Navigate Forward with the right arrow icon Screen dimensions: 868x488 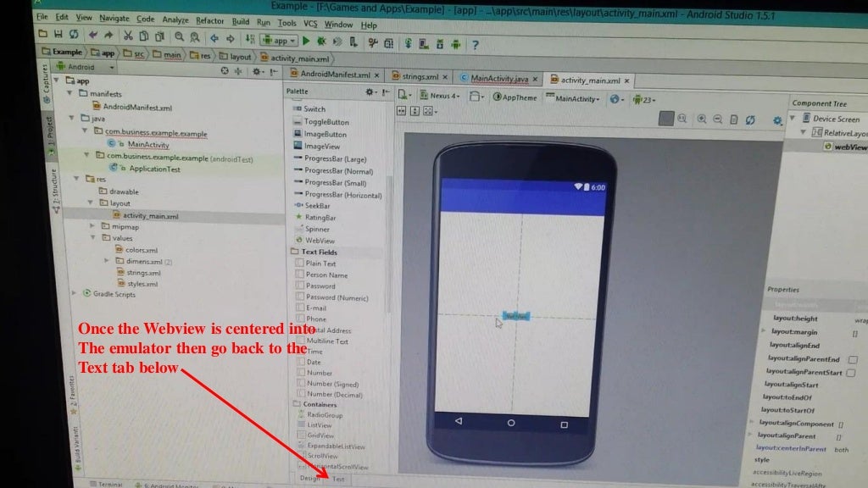(231, 39)
